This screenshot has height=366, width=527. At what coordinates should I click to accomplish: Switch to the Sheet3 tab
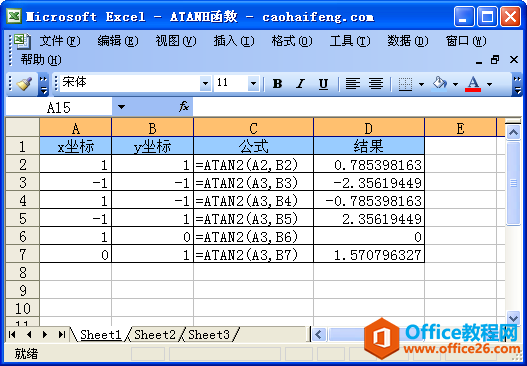tap(209, 334)
